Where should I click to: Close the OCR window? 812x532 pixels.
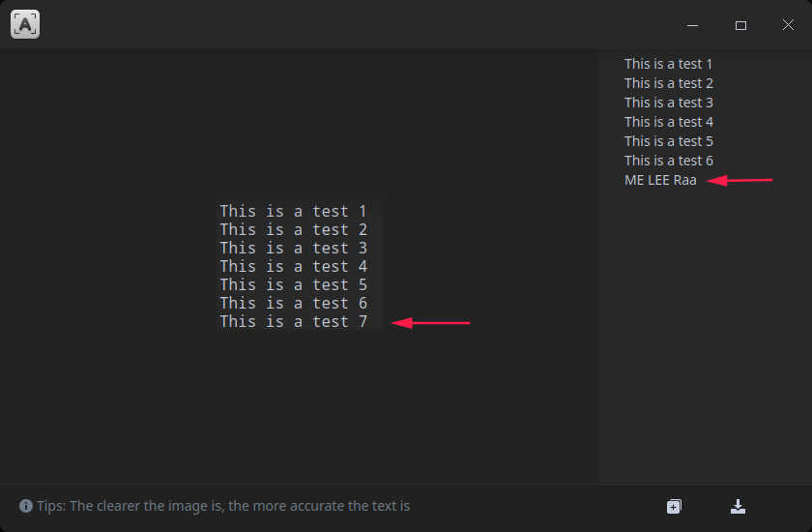pyautogui.click(x=788, y=25)
